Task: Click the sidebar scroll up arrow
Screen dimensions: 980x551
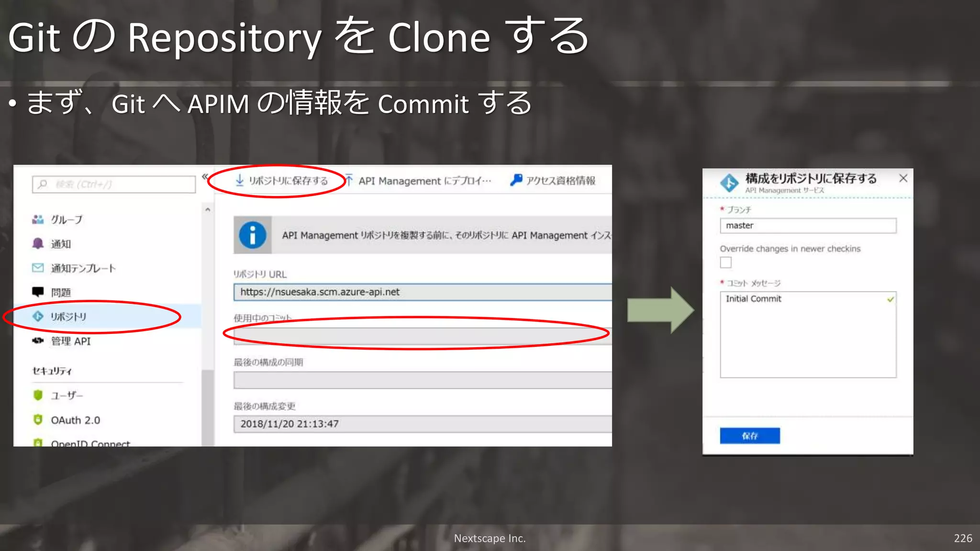Action: click(x=208, y=209)
